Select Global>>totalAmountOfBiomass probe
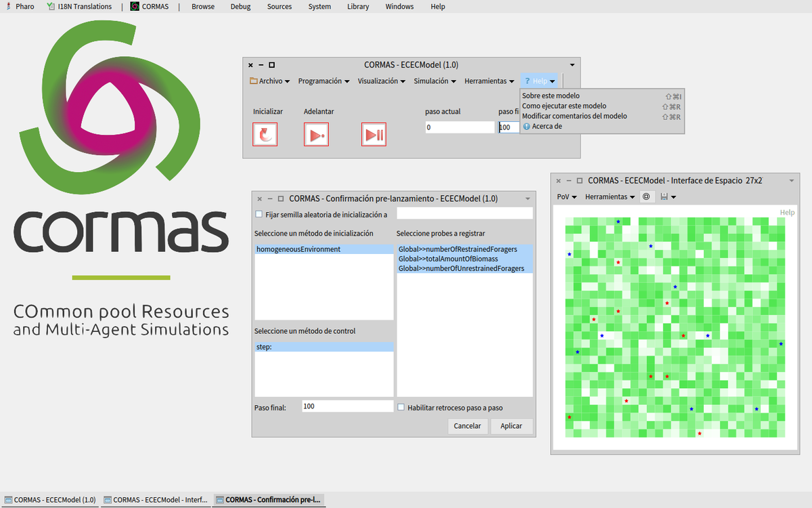The image size is (812, 508). [465, 259]
